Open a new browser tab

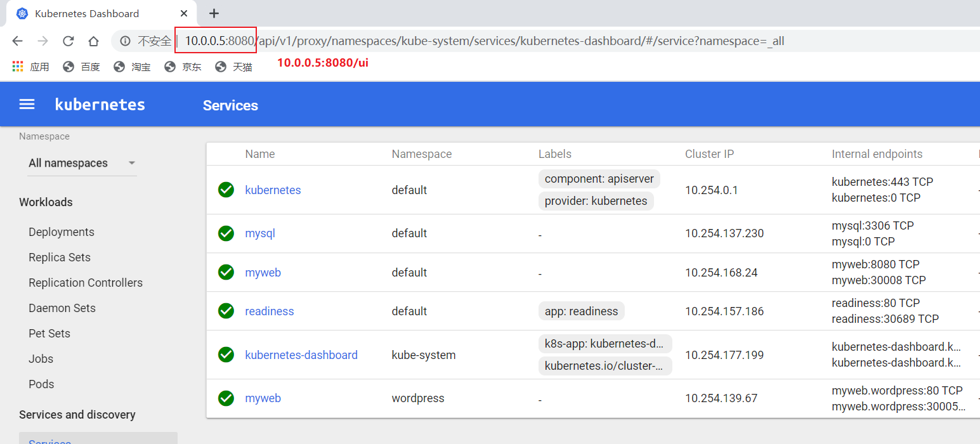214,13
